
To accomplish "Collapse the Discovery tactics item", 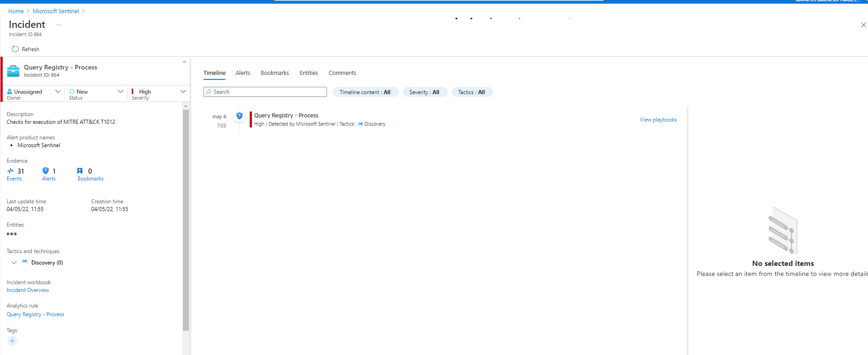I will pos(14,263).
